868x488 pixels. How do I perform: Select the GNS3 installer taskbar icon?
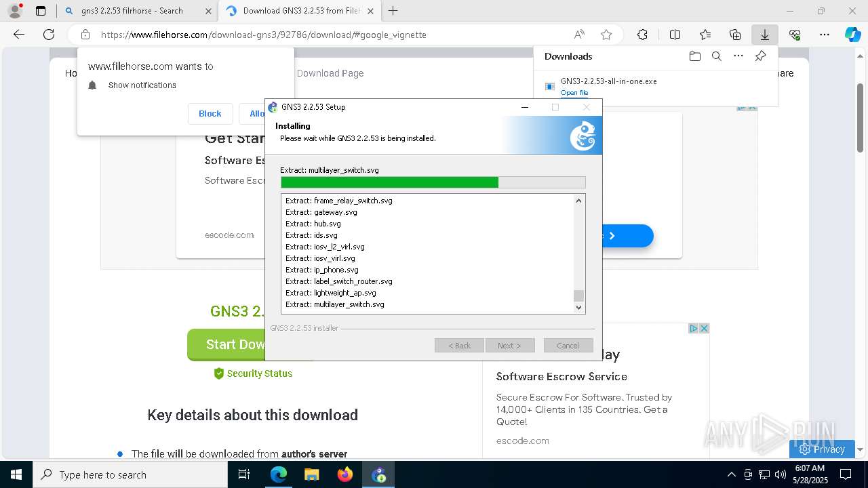pyautogui.click(x=378, y=474)
